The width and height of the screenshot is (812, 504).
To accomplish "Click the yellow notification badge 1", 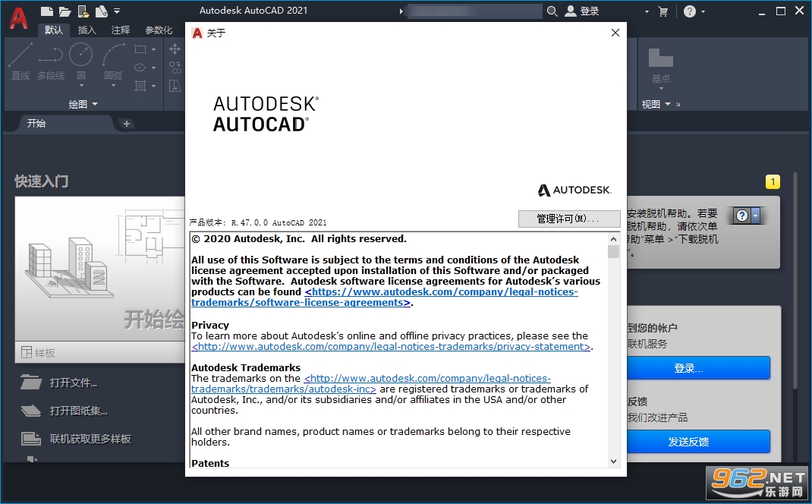I will click(x=773, y=182).
